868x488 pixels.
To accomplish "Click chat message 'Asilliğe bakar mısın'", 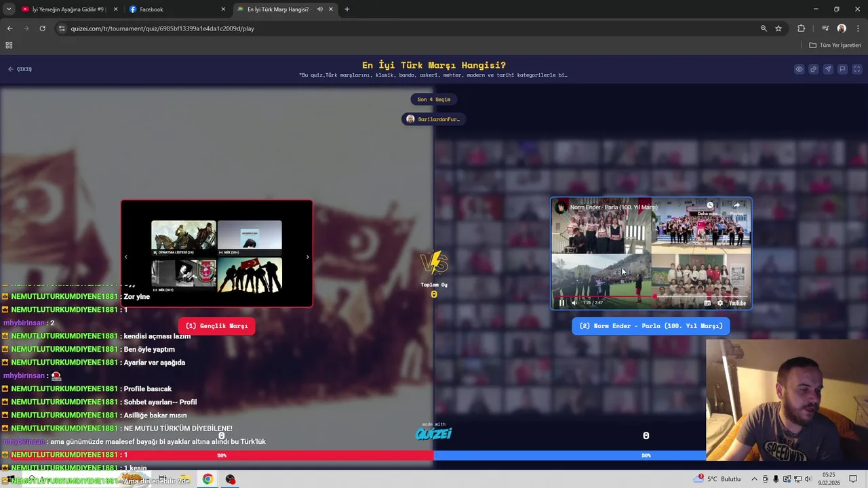I will [x=155, y=415].
